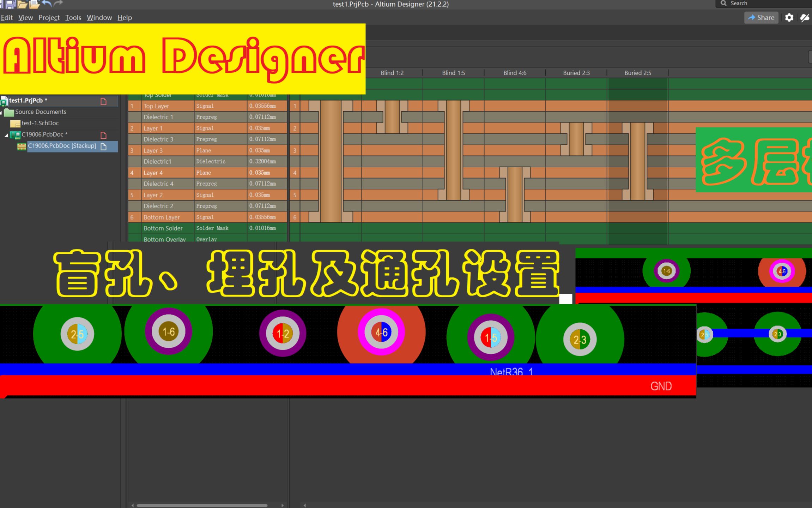Open the View menu

pyautogui.click(x=25, y=17)
